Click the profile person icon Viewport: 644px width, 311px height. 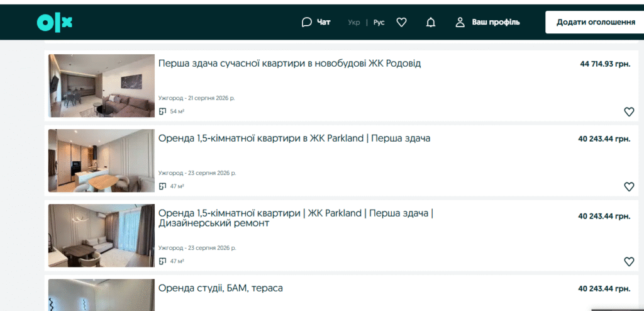pyautogui.click(x=460, y=22)
